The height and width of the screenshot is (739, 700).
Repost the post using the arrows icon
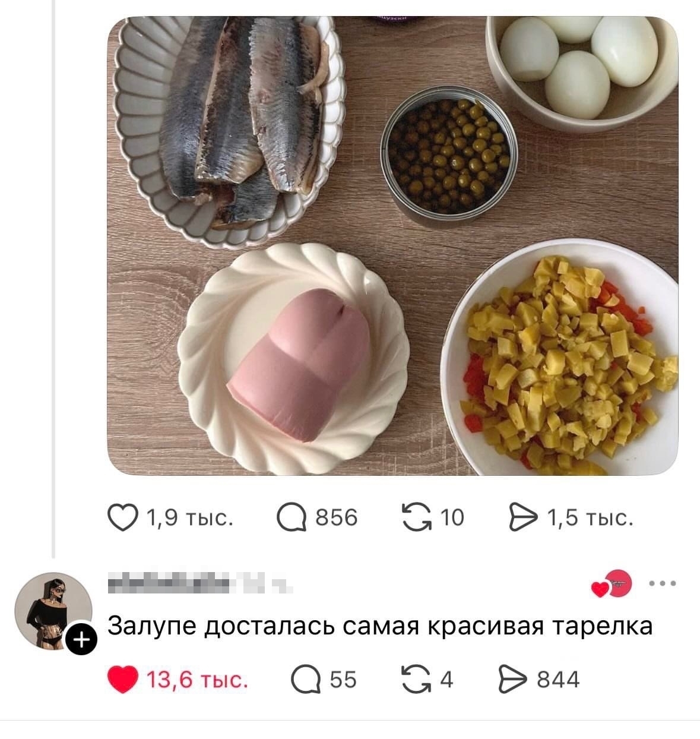tap(416, 518)
